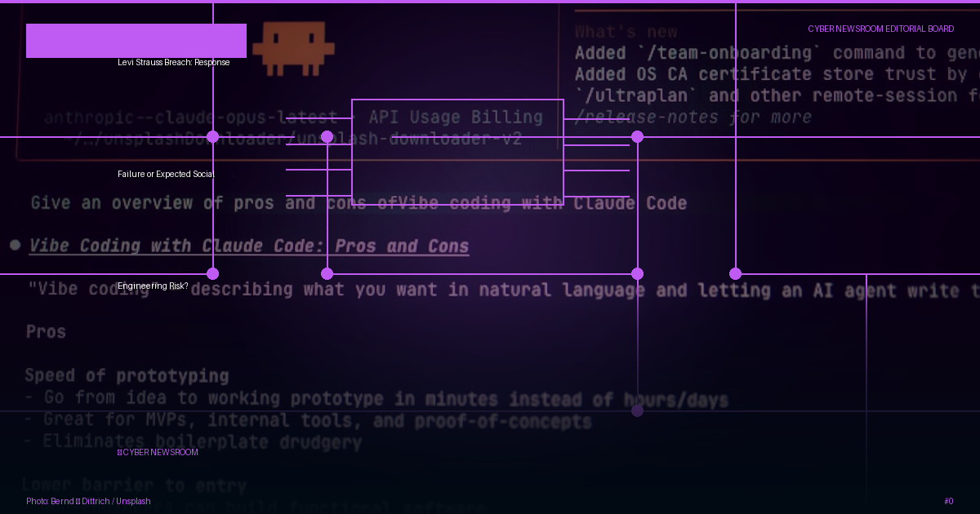The height and width of the screenshot is (514, 980).
Task: Click the 'Give an overview of pros and cons' prompt
Action: tap(359, 202)
